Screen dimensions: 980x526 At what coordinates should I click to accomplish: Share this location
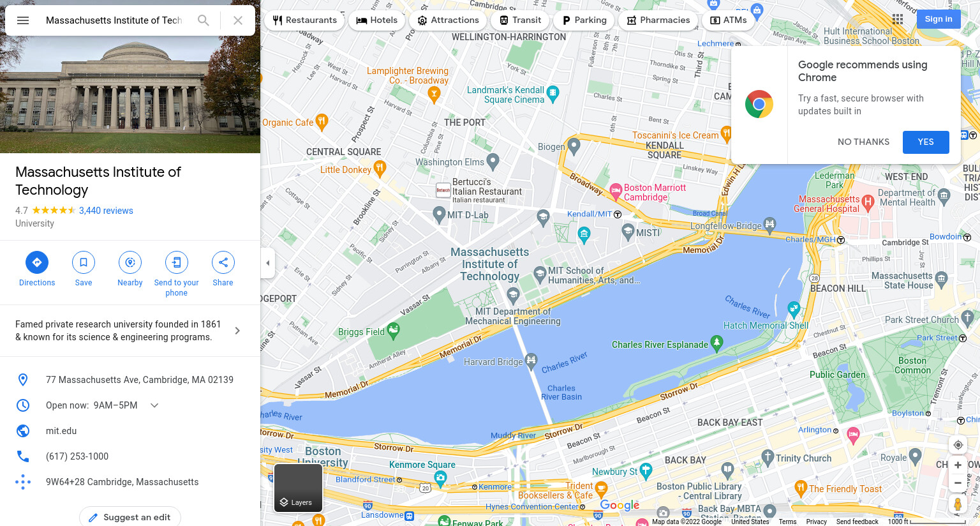tap(223, 262)
